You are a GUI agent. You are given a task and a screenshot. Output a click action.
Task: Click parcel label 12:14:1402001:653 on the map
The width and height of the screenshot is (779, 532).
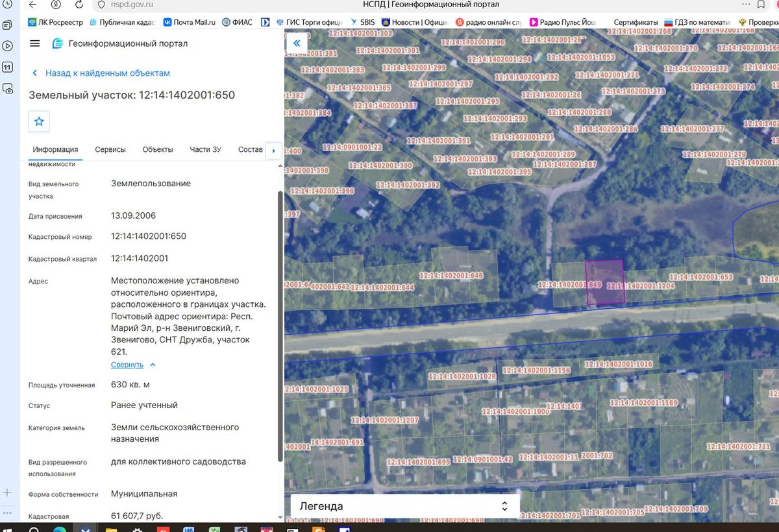[700, 277]
